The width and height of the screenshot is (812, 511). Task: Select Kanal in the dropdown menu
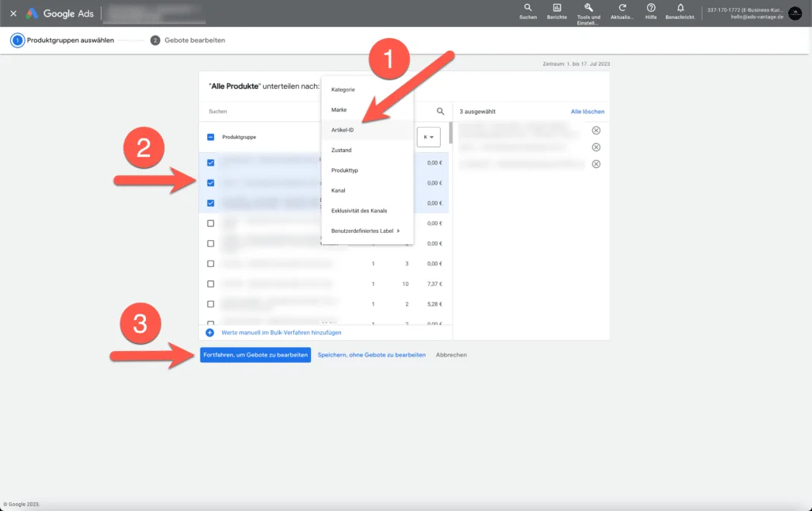click(367, 190)
